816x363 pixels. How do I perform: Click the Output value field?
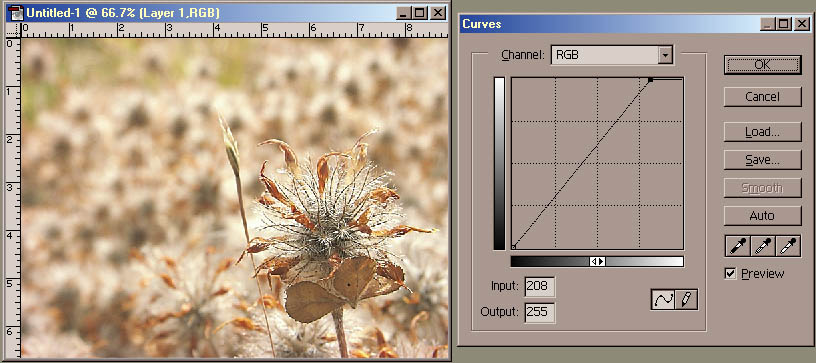click(540, 313)
